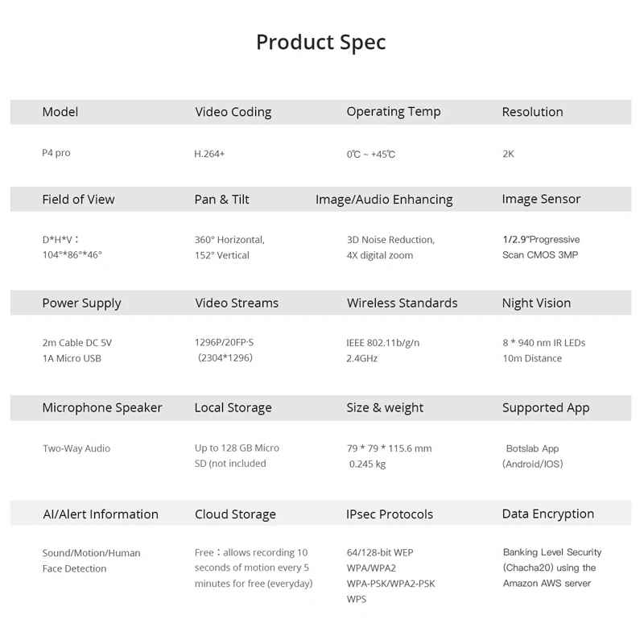The width and height of the screenshot is (644, 644).
Task: Click the Video Coding header
Action: point(233,112)
